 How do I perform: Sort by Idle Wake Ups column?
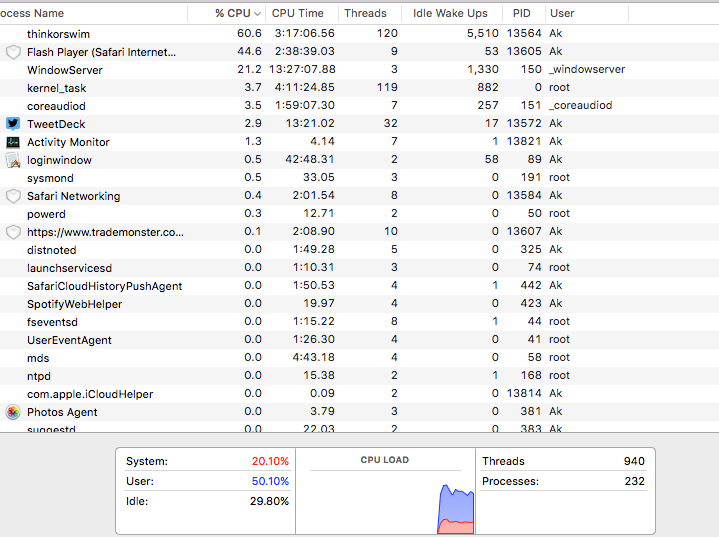tap(452, 13)
